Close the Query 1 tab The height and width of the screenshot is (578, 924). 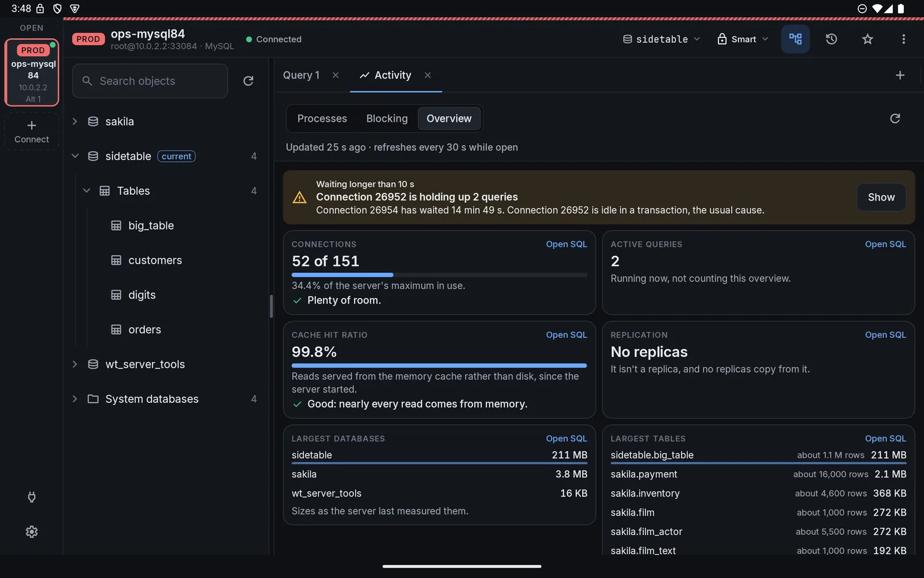click(x=336, y=75)
